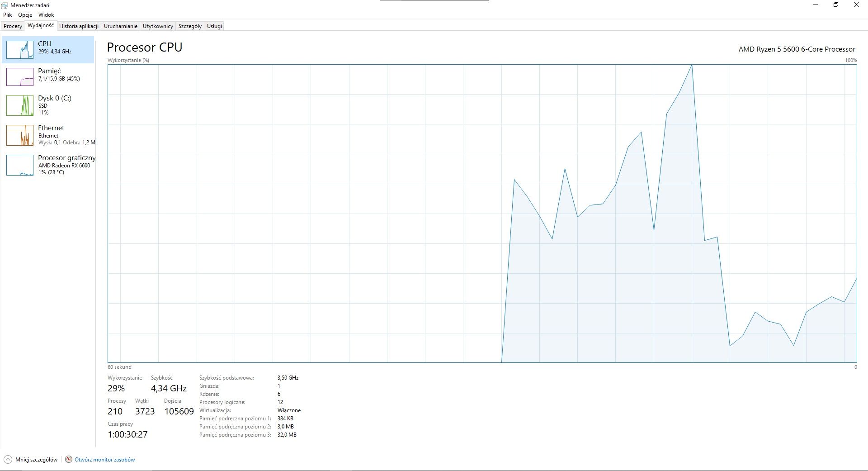
Task: Click the Procesory logiczne value 12
Action: [280, 402]
